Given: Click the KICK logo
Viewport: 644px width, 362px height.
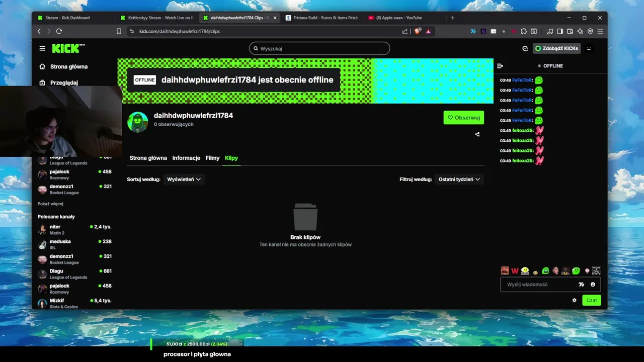Looking at the screenshot, I should pyautogui.click(x=68, y=48).
